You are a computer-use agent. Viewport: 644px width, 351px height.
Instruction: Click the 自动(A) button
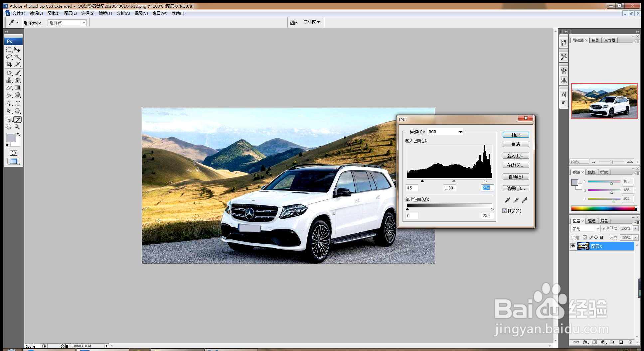tap(516, 176)
